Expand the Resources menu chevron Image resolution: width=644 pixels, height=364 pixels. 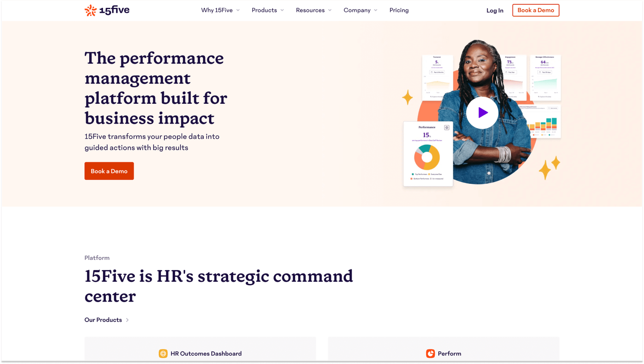click(x=330, y=10)
